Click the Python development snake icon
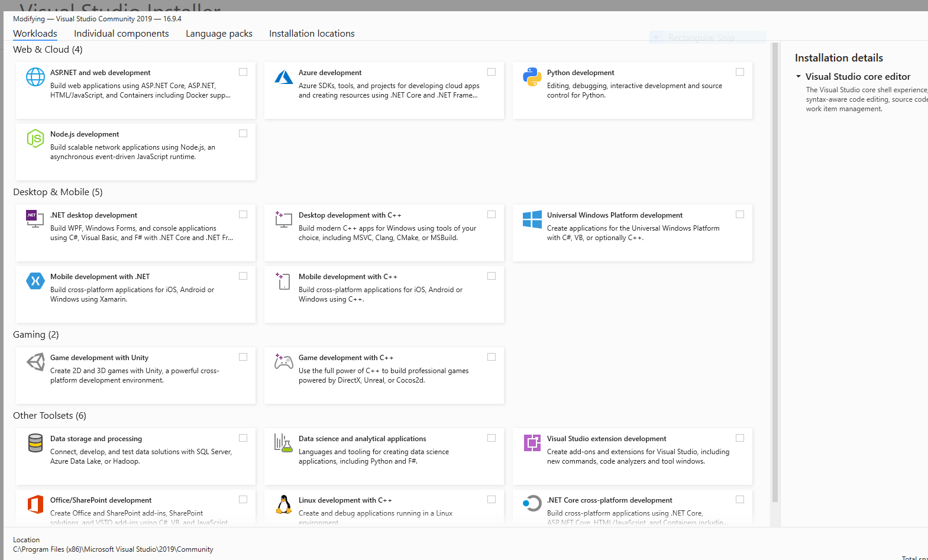Screen dimensions: 928x560 click(x=532, y=77)
